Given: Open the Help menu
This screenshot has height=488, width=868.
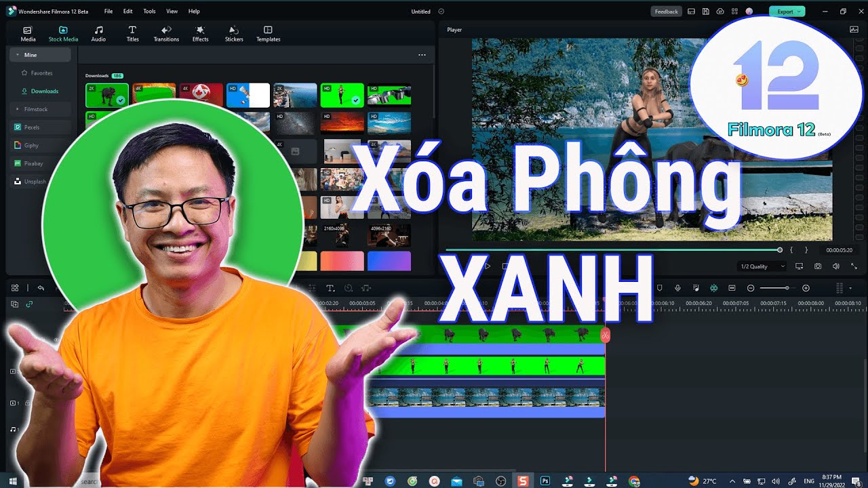Looking at the screenshot, I should click(194, 12).
